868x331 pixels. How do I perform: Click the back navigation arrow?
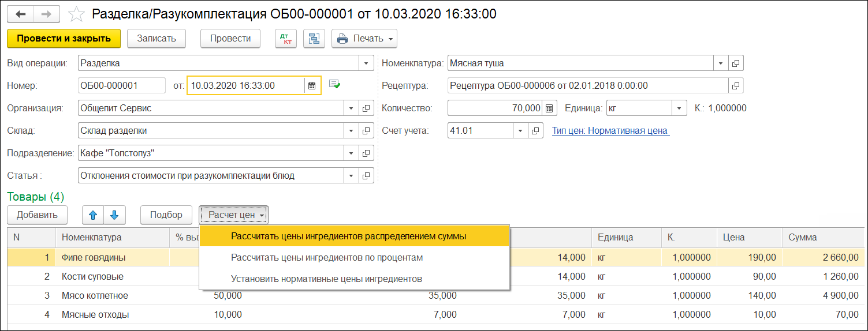[21, 14]
